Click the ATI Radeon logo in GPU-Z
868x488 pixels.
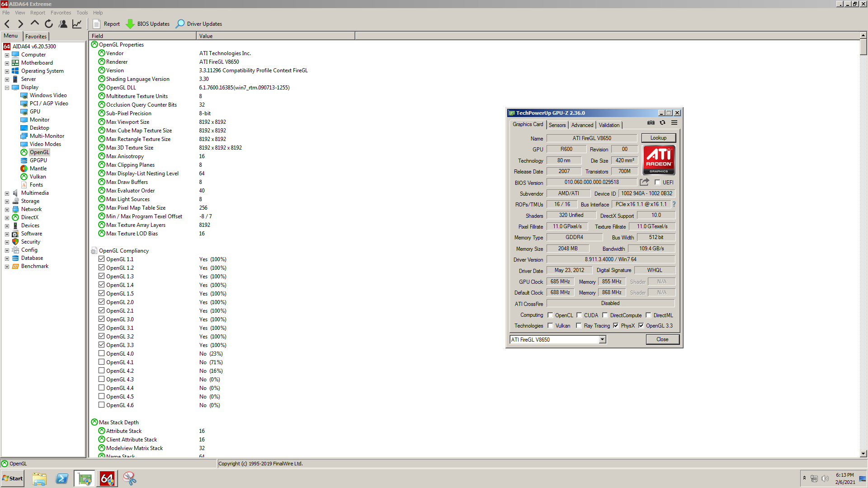[659, 160]
